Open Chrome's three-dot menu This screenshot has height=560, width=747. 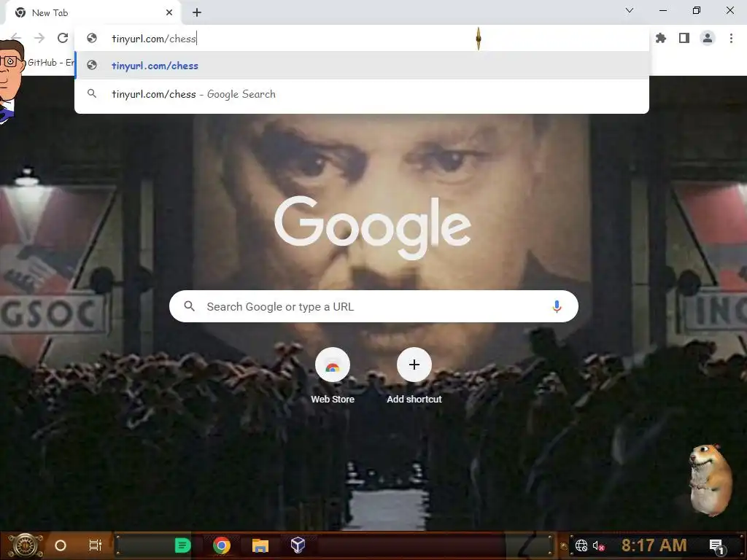click(x=731, y=38)
